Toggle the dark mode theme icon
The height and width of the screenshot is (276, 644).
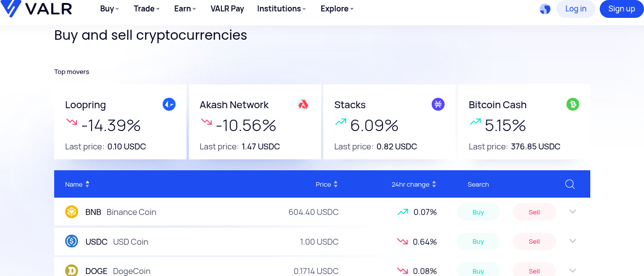click(545, 9)
